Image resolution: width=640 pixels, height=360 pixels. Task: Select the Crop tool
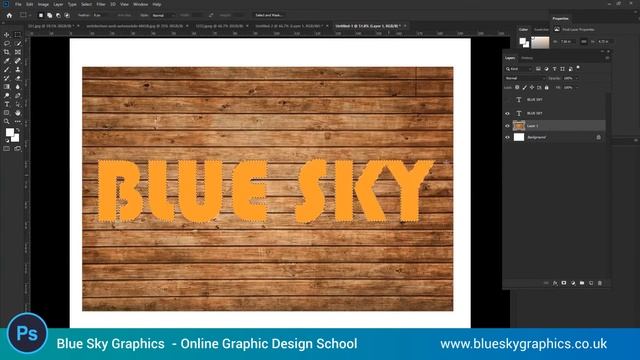point(7,52)
